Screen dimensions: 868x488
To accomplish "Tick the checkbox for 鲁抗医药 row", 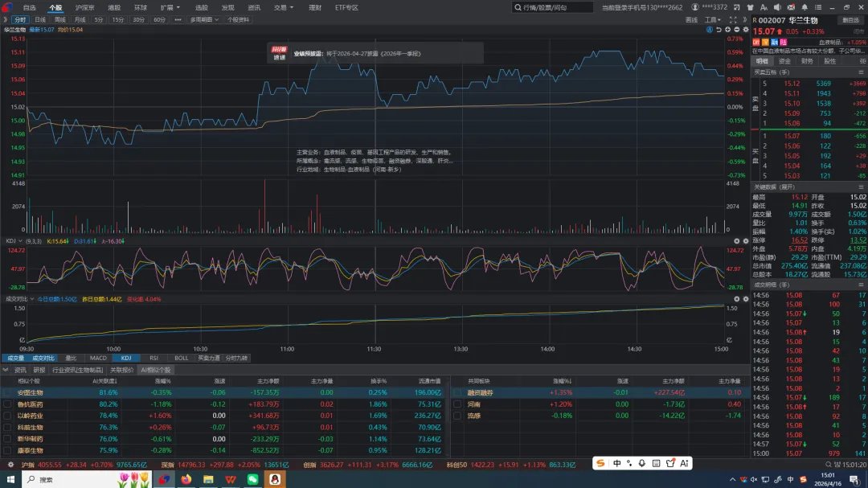I will (7, 404).
